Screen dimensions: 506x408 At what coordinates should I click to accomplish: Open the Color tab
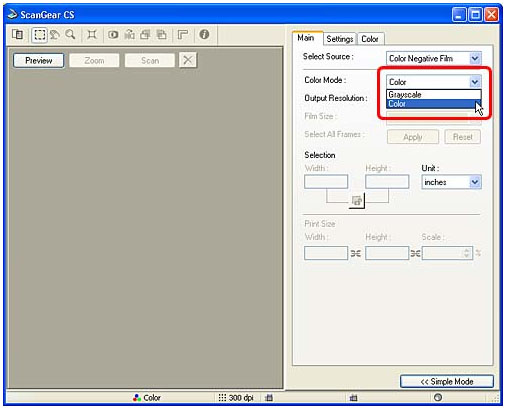[x=370, y=39]
